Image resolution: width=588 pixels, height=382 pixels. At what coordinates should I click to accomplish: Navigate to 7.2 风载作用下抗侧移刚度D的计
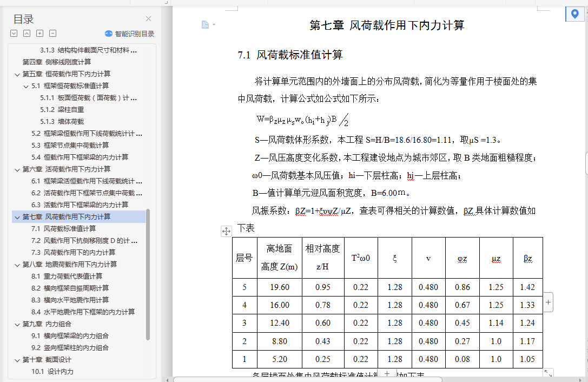84,241
